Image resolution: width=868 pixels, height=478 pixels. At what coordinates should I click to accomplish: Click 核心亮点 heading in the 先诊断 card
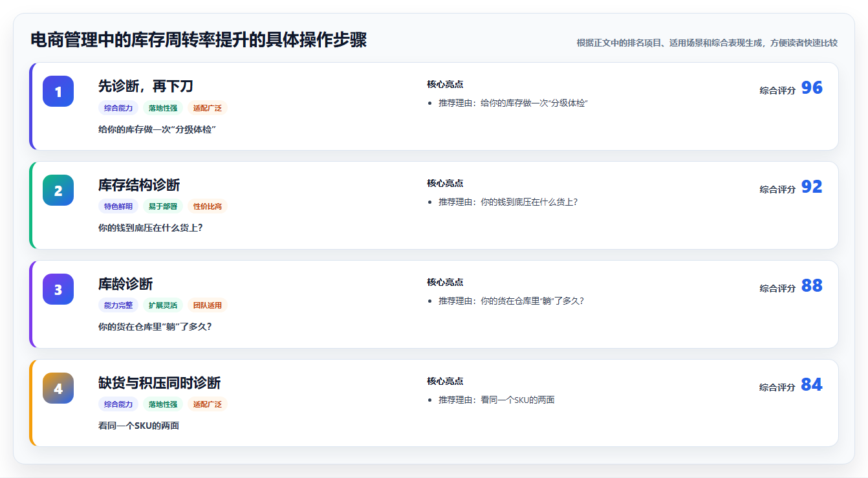coord(445,84)
